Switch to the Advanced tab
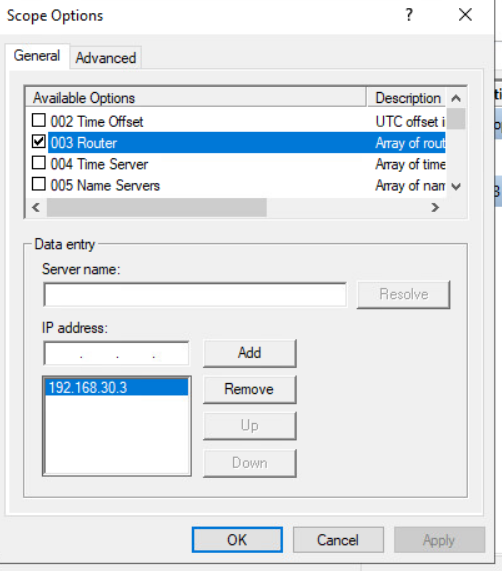The height and width of the screenshot is (571, 502). point(106,58)
